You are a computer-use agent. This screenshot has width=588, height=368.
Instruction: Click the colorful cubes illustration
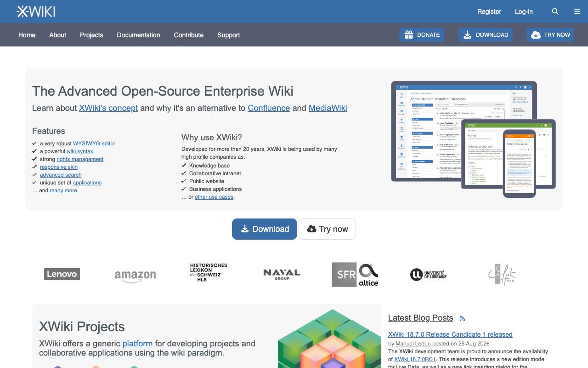pyautogui.click(x=329, y=339)
